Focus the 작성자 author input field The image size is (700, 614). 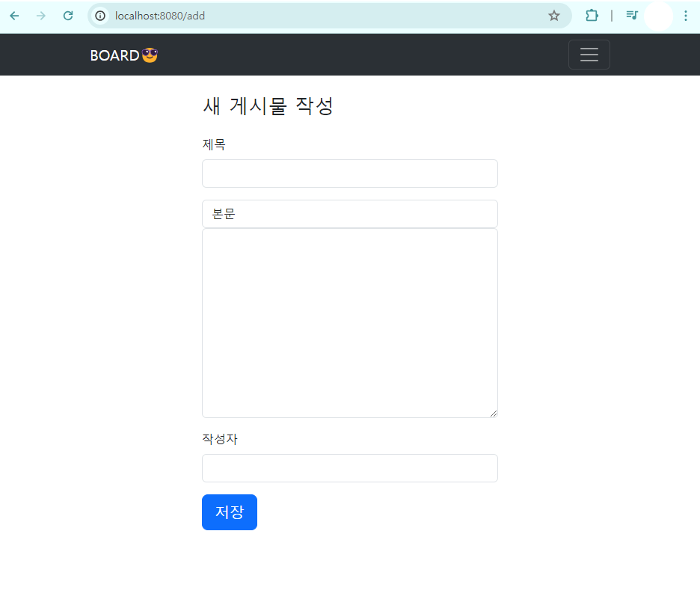coord(350,468)
